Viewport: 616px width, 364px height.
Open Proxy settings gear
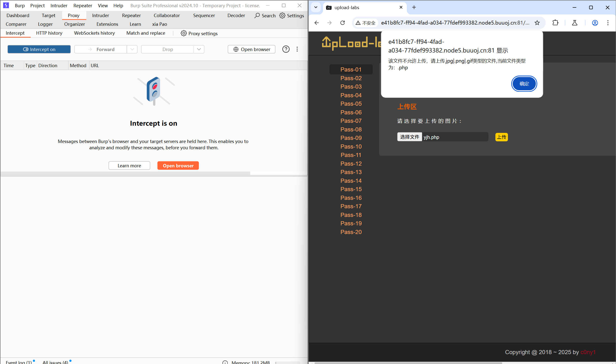(183, 33)
